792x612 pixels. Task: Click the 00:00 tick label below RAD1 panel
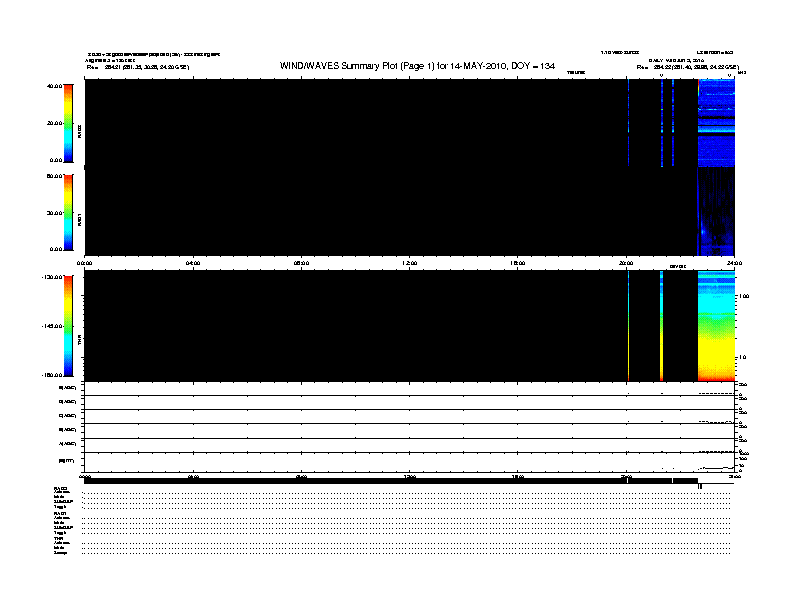84,263
